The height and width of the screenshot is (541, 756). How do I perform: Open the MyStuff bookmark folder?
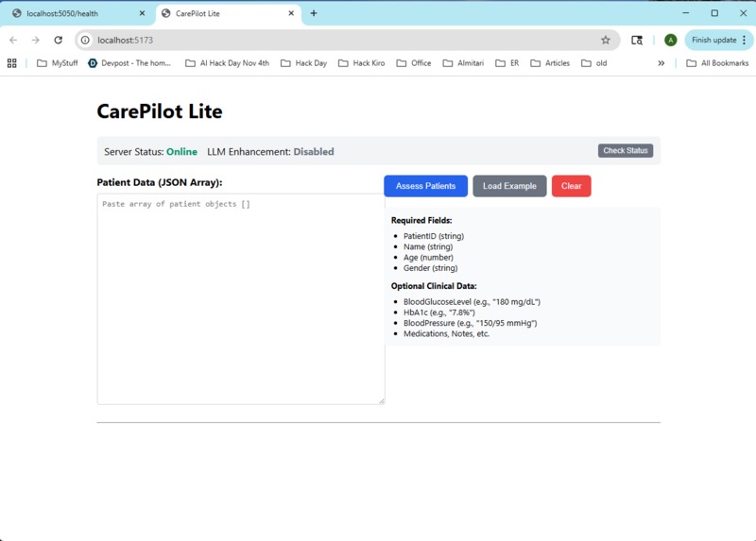(x=58, y=63)
